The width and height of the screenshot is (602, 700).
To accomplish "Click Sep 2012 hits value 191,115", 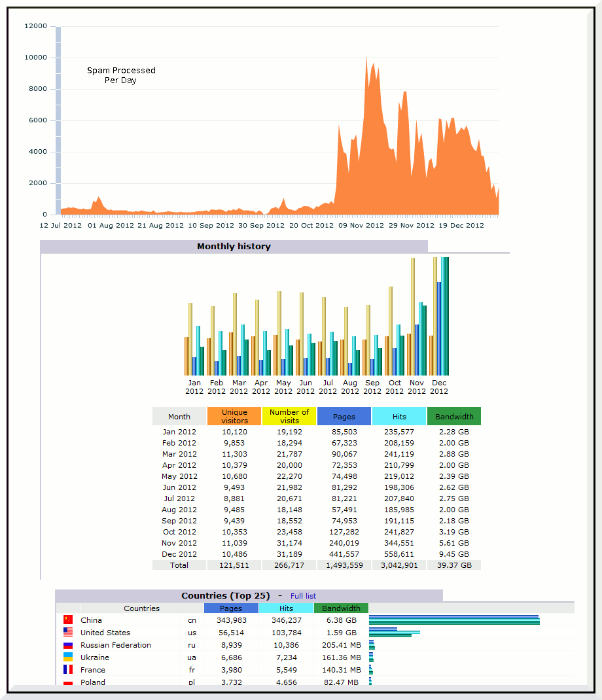I will [399, 521].
